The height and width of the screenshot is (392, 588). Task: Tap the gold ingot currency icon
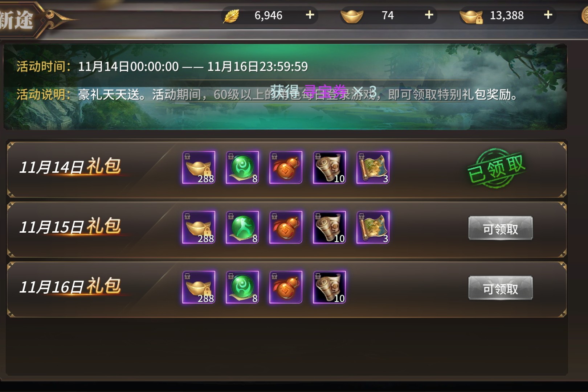(352, 16)
